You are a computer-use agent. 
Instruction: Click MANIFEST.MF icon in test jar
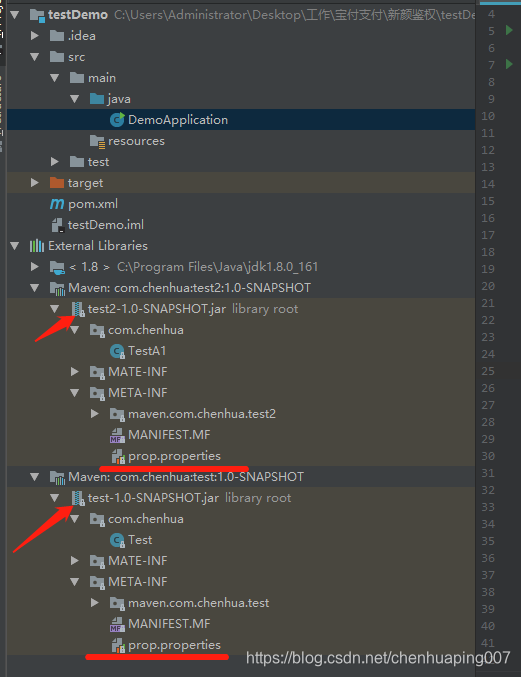tap(117, 624)
